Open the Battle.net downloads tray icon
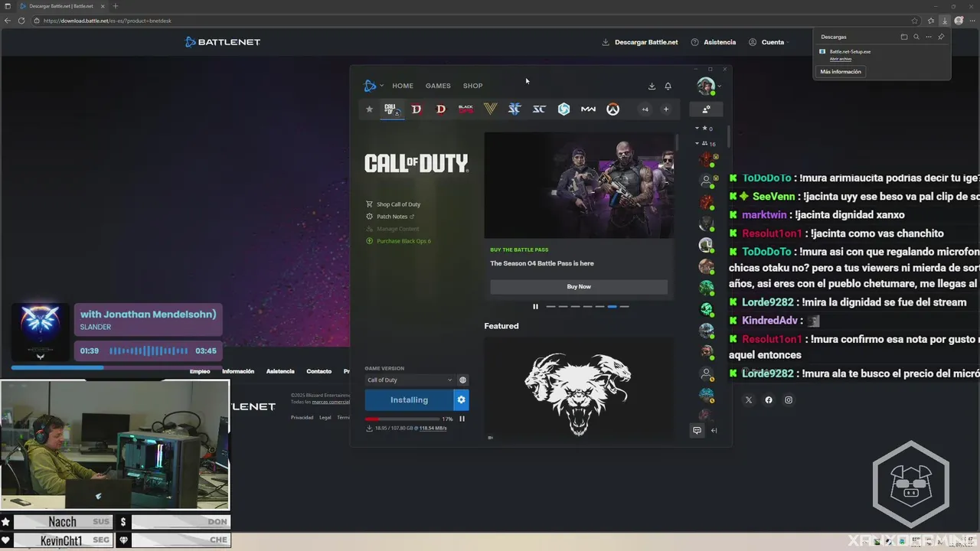This screenshot has height=551, width=980. 652,86
